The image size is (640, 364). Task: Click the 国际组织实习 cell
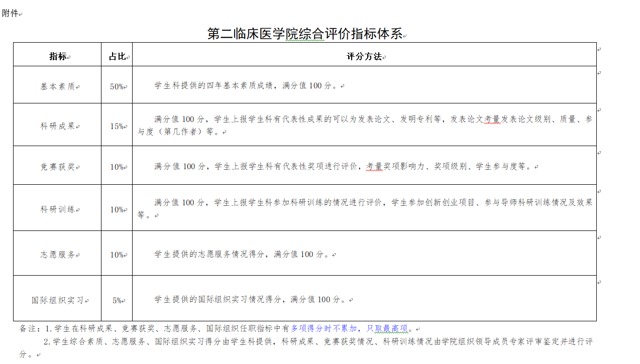(x=58, y=300)
